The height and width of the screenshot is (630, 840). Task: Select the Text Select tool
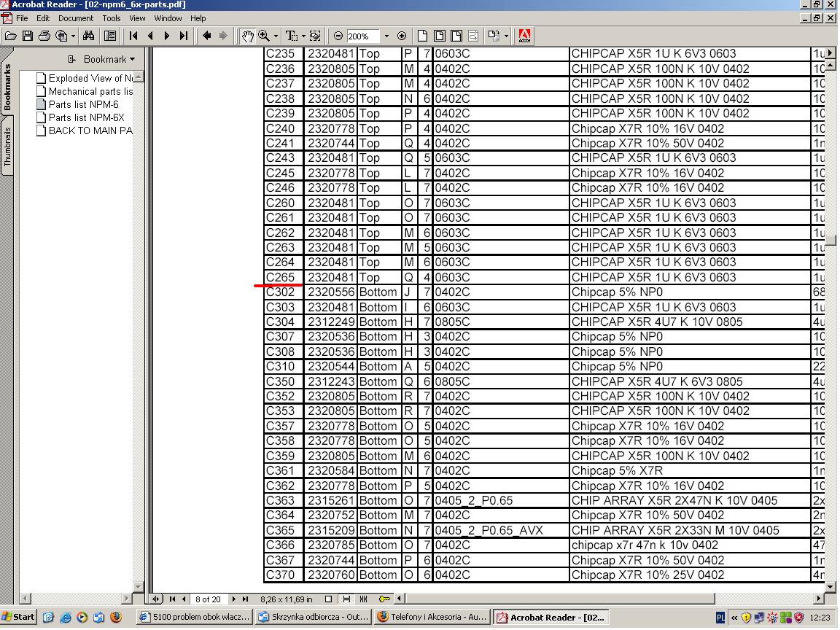(x=292, y=36)
